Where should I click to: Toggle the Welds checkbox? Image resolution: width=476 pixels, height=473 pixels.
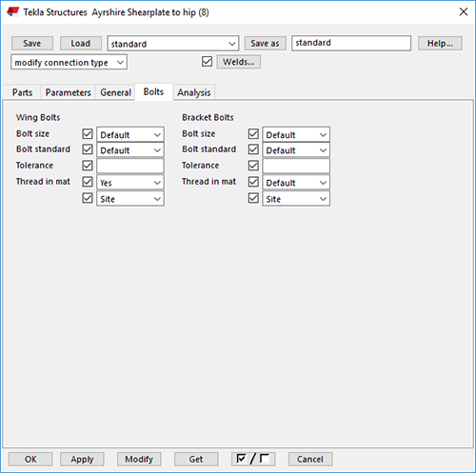[207, 61]
